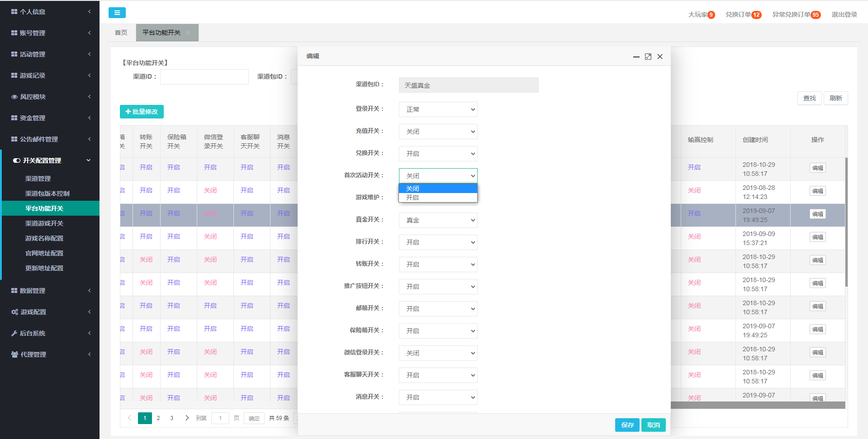
Task: Open 风控模块 eye icon menu
Action: point(14,97)
